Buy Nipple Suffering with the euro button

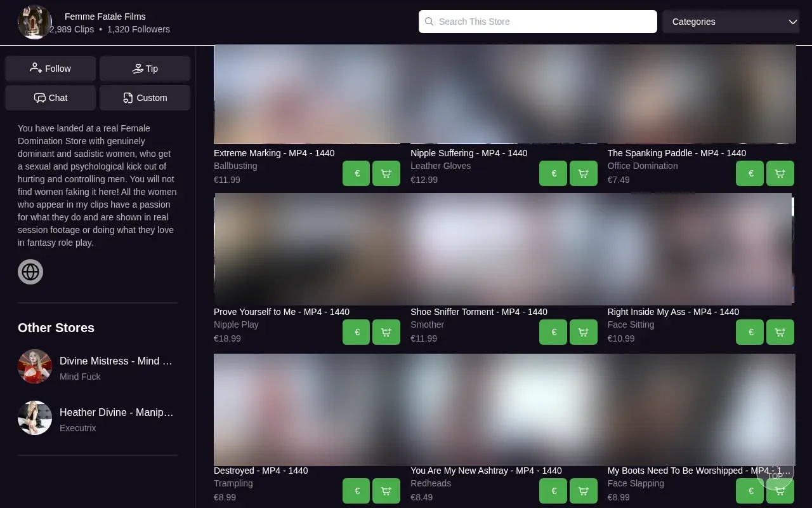(x=553, y=173)
